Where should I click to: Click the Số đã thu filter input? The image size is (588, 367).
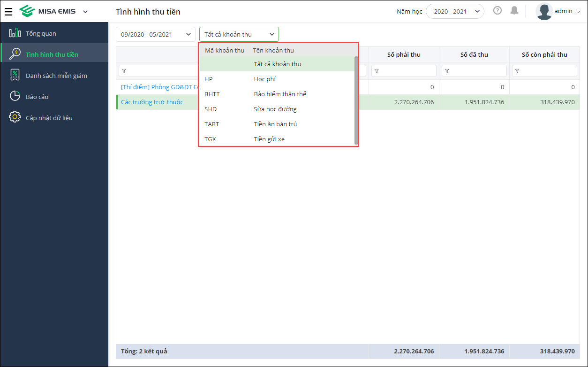pos(474,71)
